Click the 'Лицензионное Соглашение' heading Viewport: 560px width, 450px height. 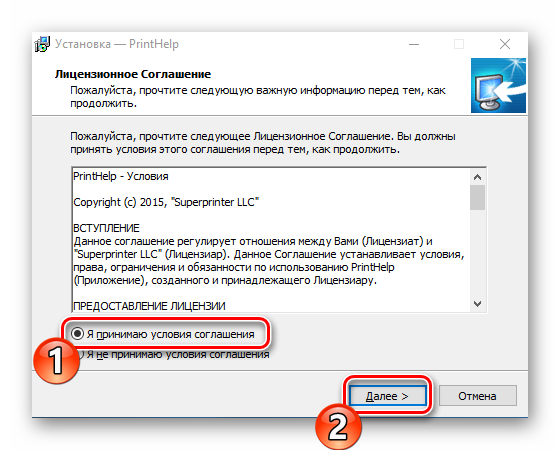133,74
